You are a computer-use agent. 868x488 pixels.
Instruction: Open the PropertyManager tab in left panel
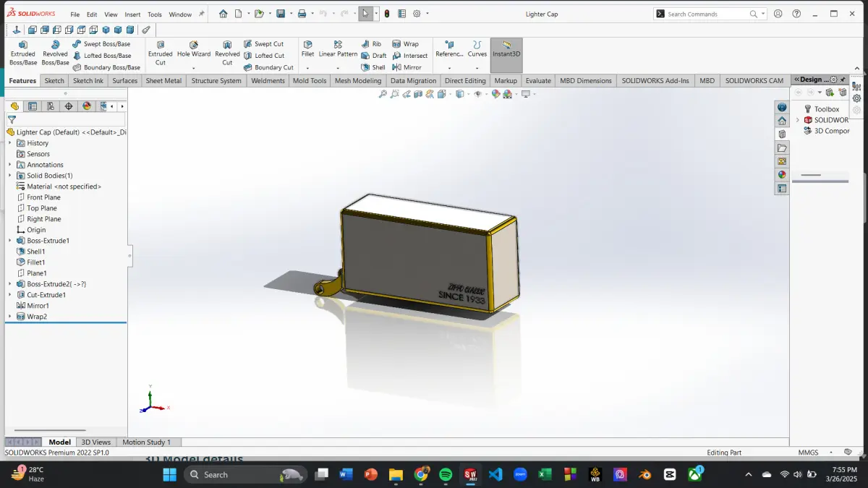tap(32, 106)
